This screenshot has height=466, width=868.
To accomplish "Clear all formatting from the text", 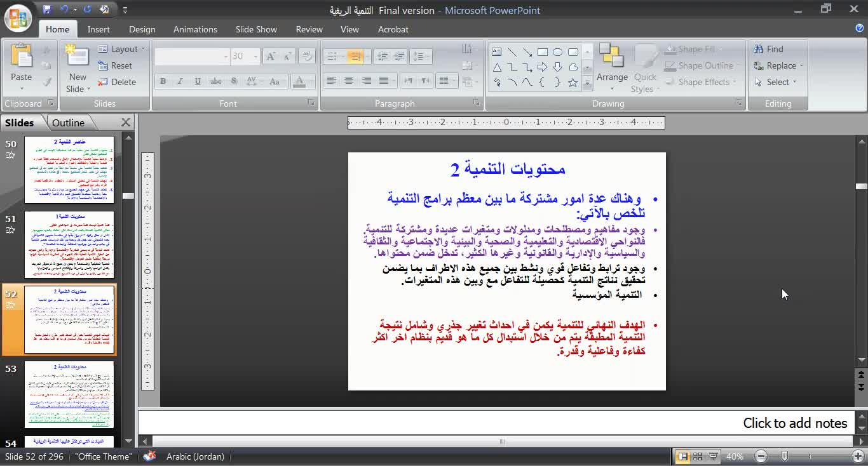I will [x=307, y=57].
